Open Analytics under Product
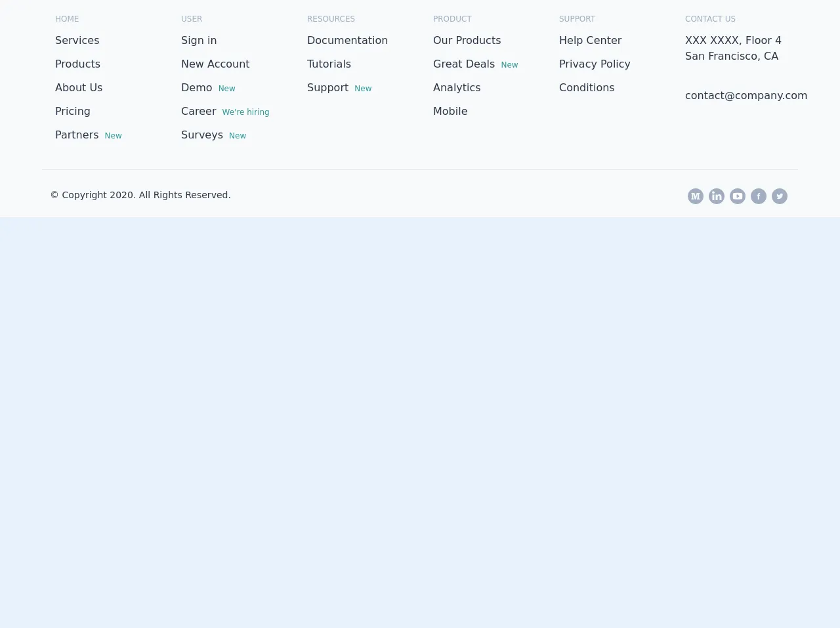The width and height of the screenshot is (840, 628). pos(457,88)
